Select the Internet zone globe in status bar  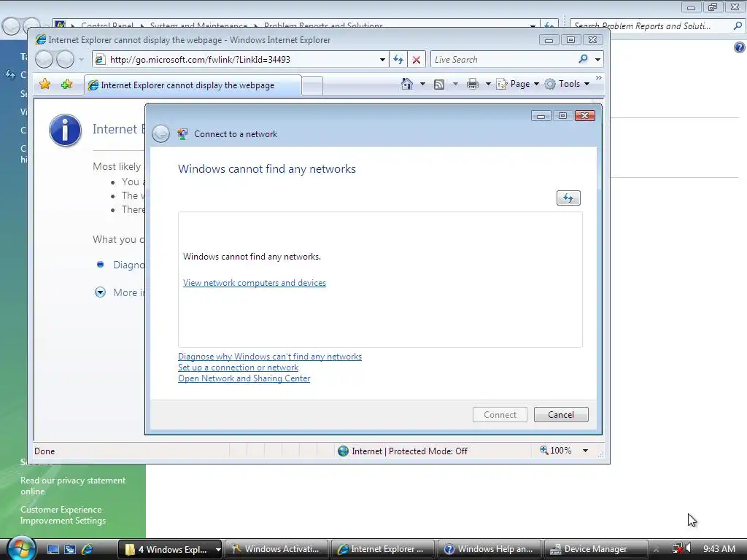343,451
